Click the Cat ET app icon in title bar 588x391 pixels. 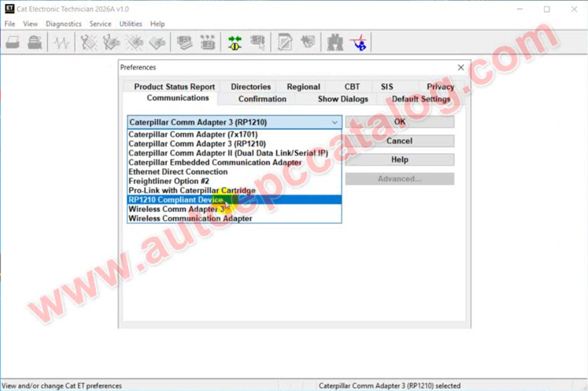[x=9, y=9]
